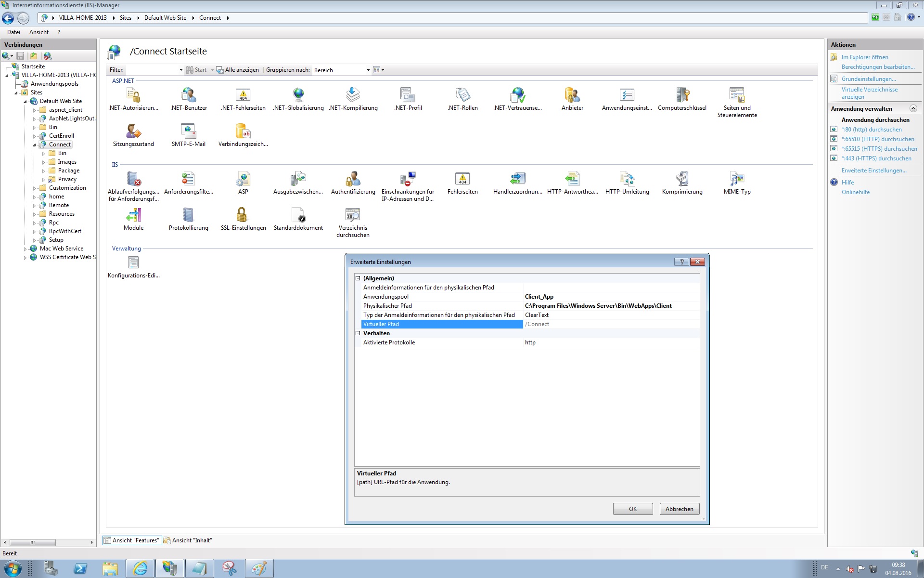Collapse the Verhalten property group
The height and width of the screenshot is (578, 924).
click(358, 333)
